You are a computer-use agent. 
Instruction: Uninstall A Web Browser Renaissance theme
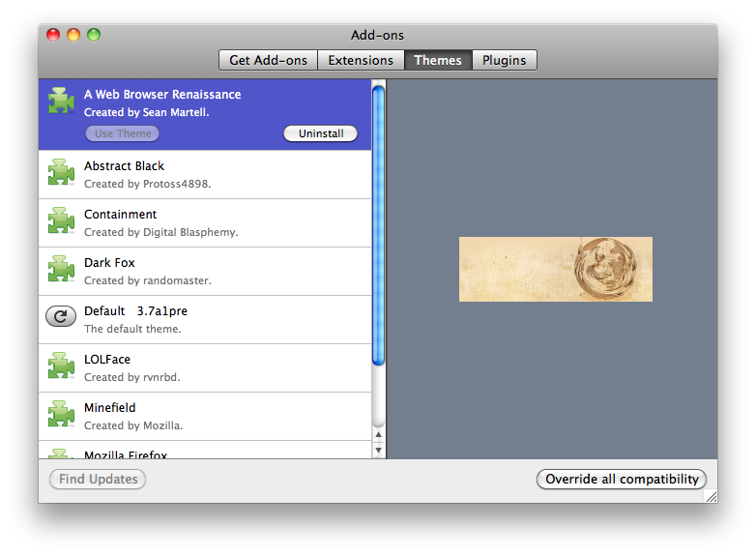point(321,133)
